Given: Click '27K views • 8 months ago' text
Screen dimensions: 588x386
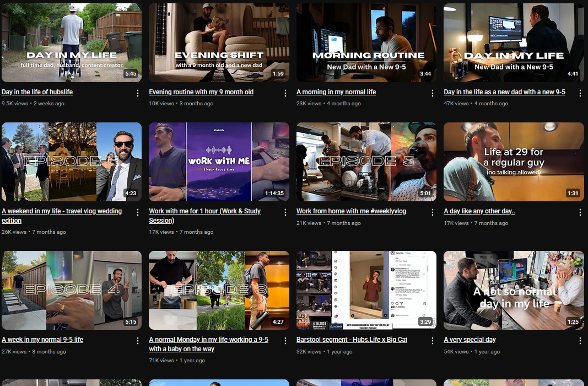Looking at the screenshot, I should coord(34,351).
